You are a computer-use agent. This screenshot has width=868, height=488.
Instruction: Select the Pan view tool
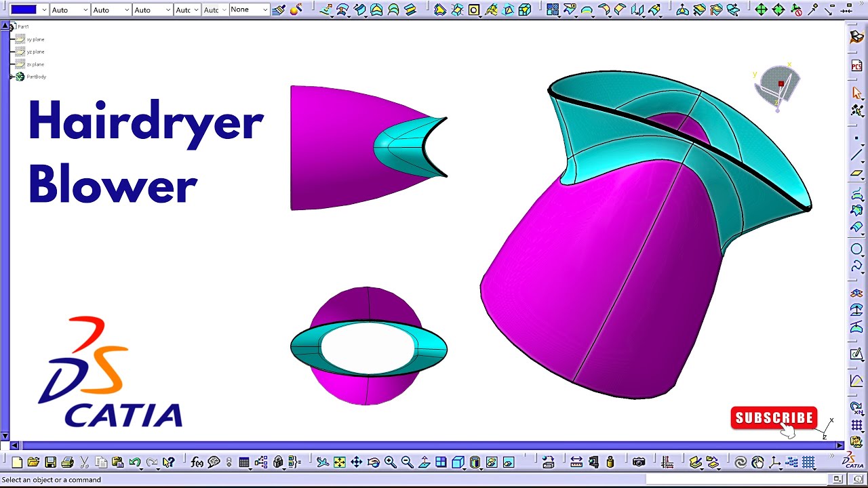coord(357,462)
